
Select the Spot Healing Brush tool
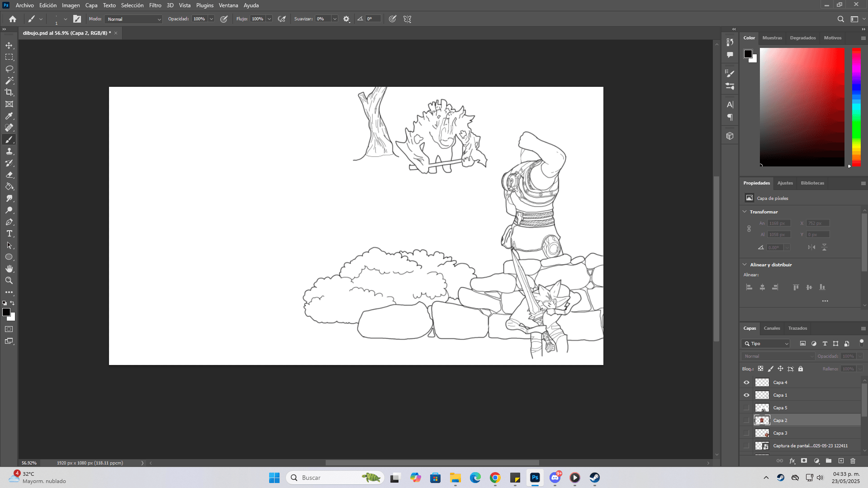(x=9, y=128)
